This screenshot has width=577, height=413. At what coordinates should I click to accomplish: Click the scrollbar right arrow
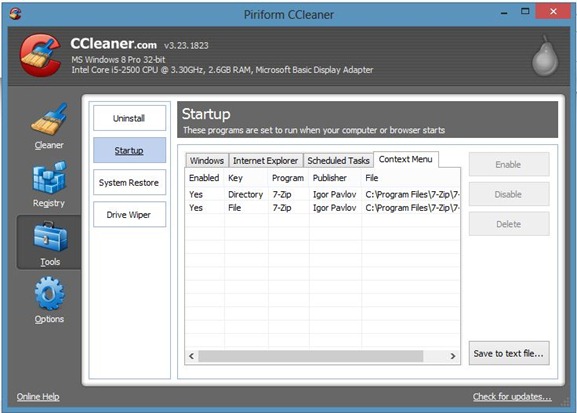(453, 356)
